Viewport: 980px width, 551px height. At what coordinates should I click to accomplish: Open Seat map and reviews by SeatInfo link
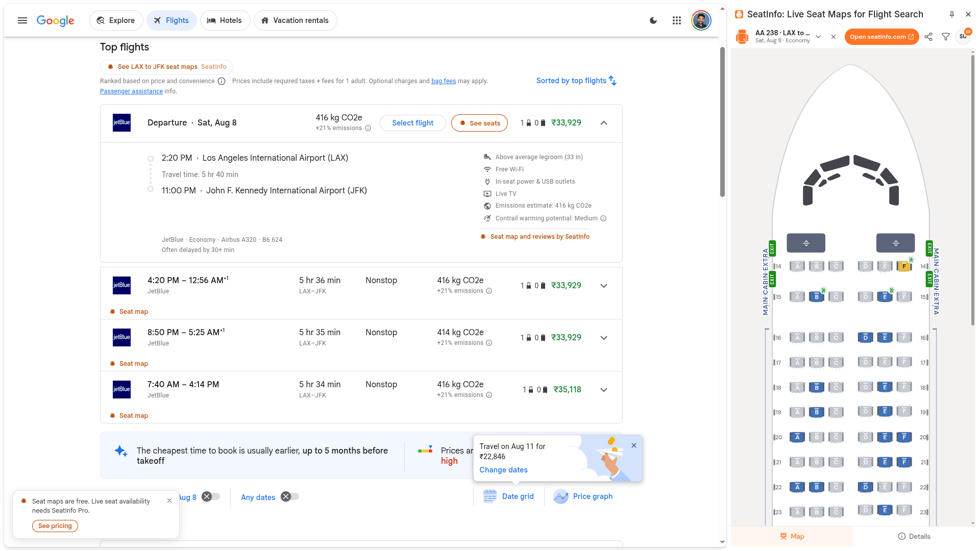pyautogui.click(x=535, y=237)
